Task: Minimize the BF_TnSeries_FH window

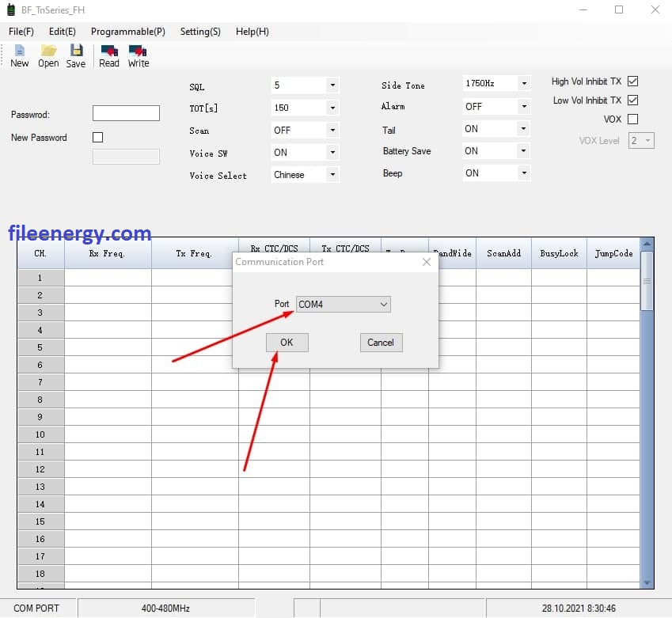Action: tap(583, 9)
